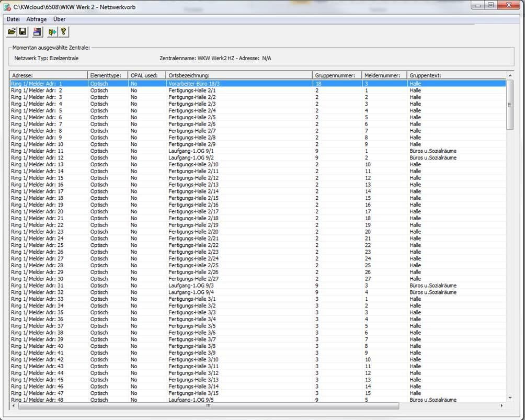Click the Elementtype column header
This screenshot has width=525, height=420.
(108, 75)
